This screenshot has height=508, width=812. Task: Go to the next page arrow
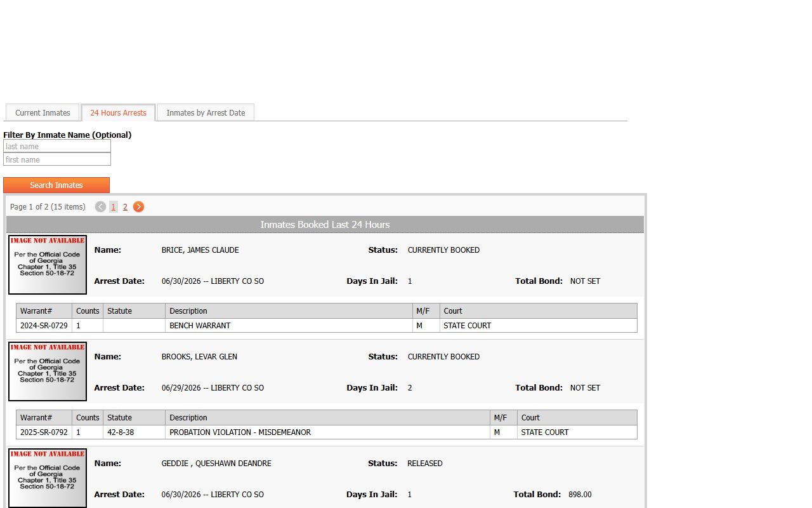(138, 206)
